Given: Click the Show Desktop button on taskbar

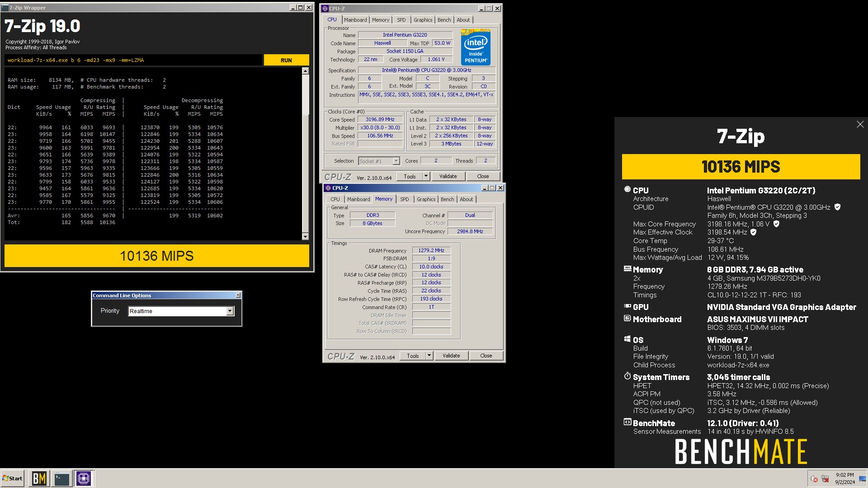Looking at the screenshot, I should [x=863, y=479].
